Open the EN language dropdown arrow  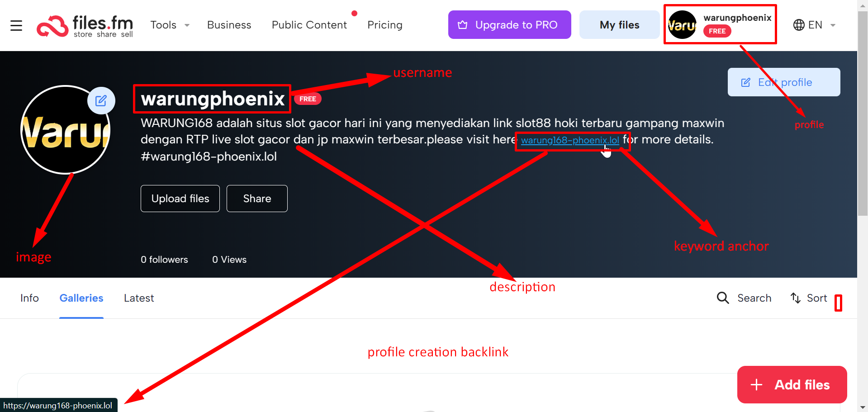tap(833, 25)
